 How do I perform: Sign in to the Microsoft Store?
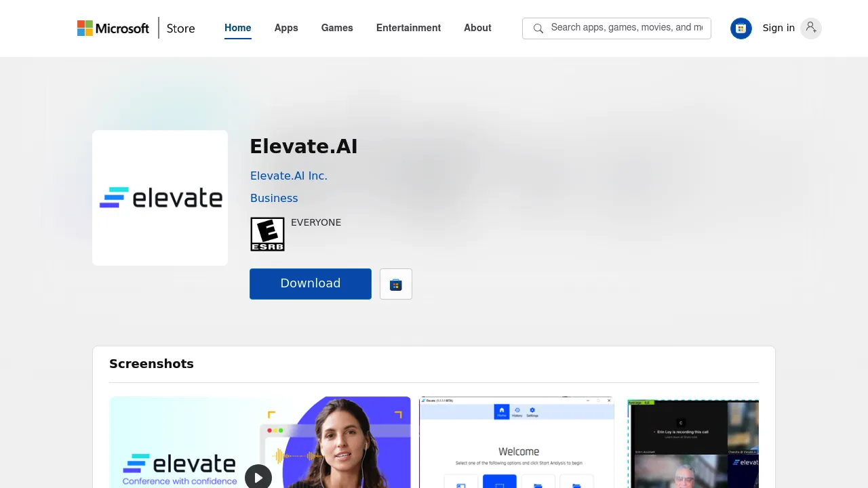778,28
